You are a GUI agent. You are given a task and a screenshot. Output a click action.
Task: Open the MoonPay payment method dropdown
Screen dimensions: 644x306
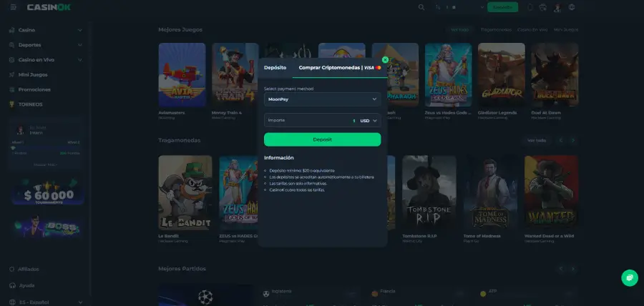click(323, 99)
